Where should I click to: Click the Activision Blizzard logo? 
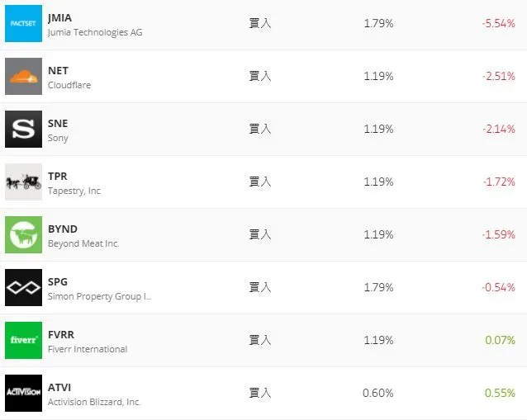pyautogui.click(x=23, y=393)
